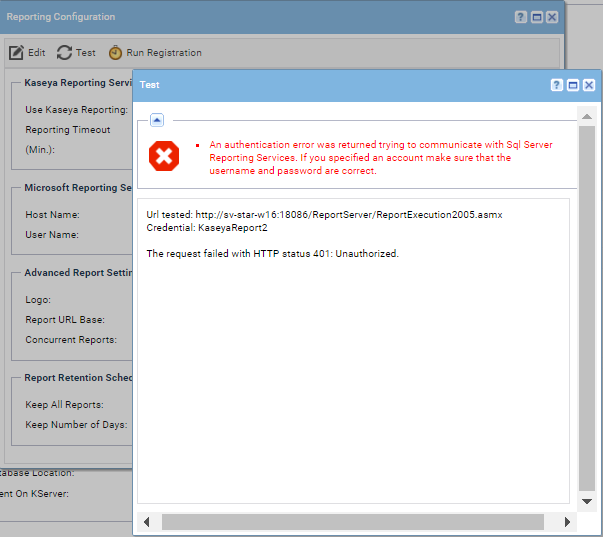The height and width of the screenshot is (537, 603).
Task: Click the Host Name label
Action: pyautogui.click(x=52, y=215)
